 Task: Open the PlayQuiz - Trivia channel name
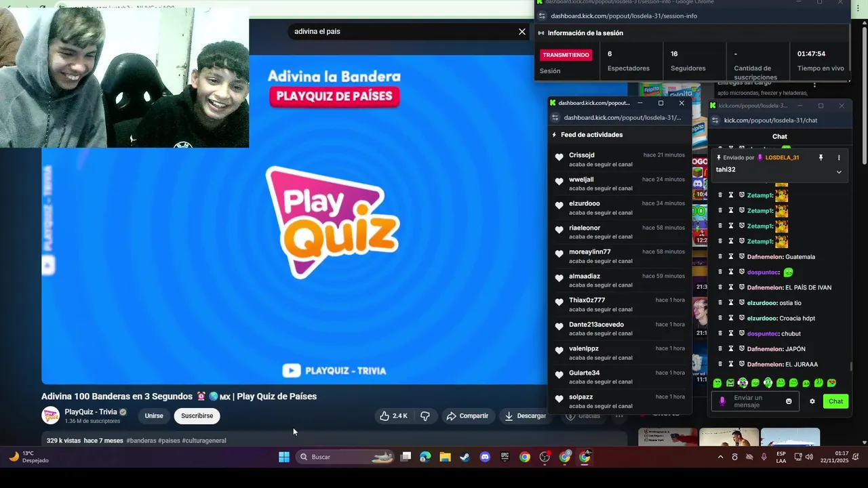[x=91, y=412]
